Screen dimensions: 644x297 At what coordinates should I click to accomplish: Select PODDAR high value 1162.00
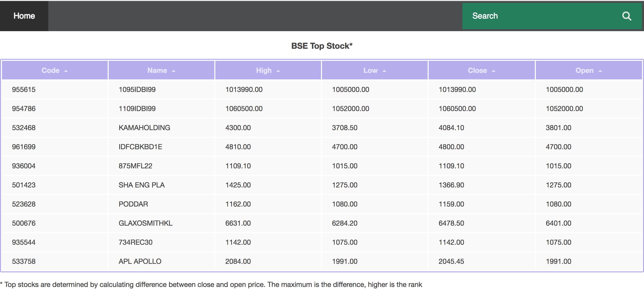coord(238,204)
